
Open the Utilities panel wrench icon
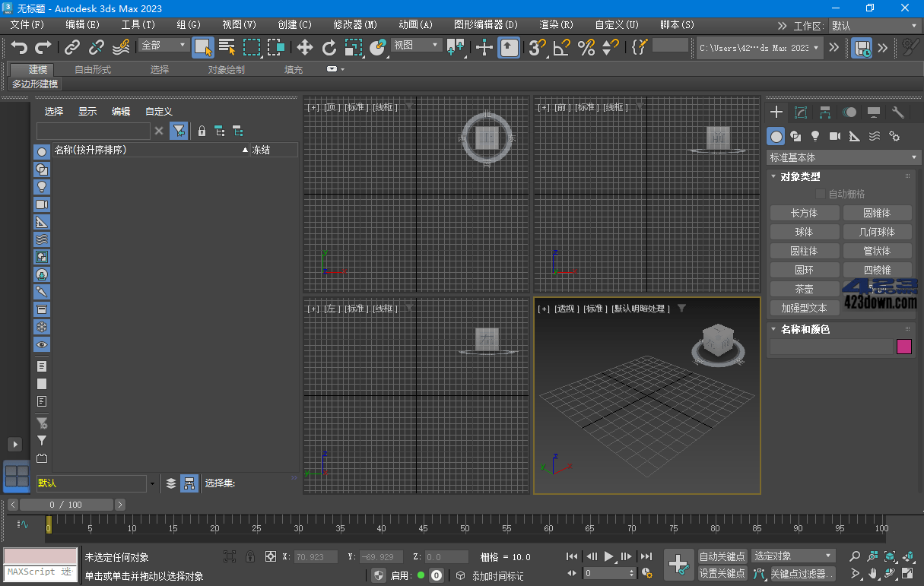897,112
